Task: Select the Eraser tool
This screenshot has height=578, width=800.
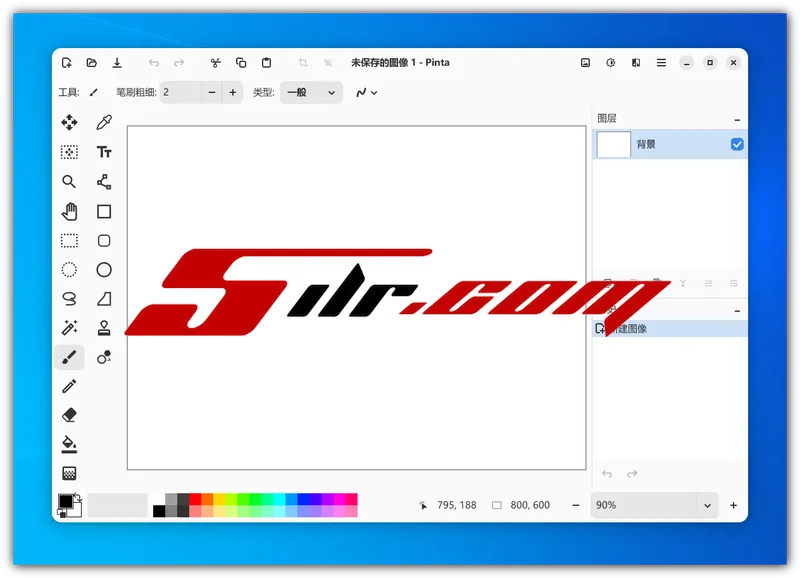Action: click(x=69, y=415)
